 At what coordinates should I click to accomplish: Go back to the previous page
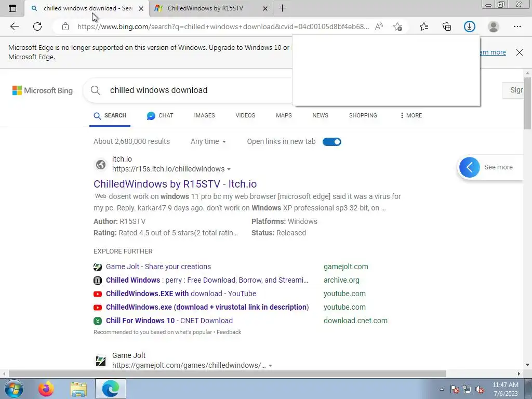14,26
